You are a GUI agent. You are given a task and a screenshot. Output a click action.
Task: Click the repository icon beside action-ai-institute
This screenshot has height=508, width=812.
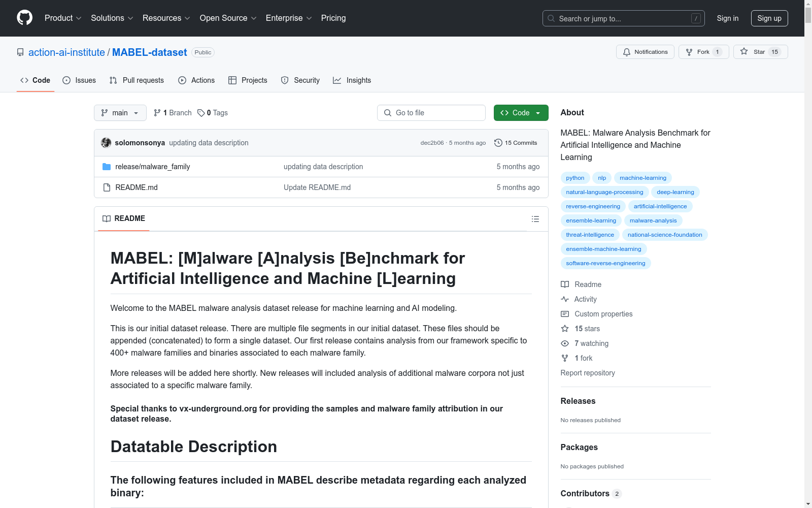[20, 52]
